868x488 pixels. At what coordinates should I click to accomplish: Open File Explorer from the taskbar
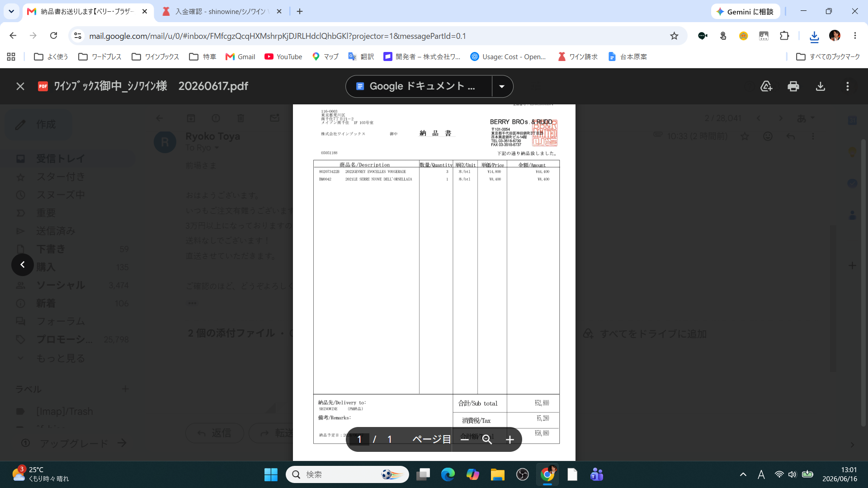click(x=497, y=474)
